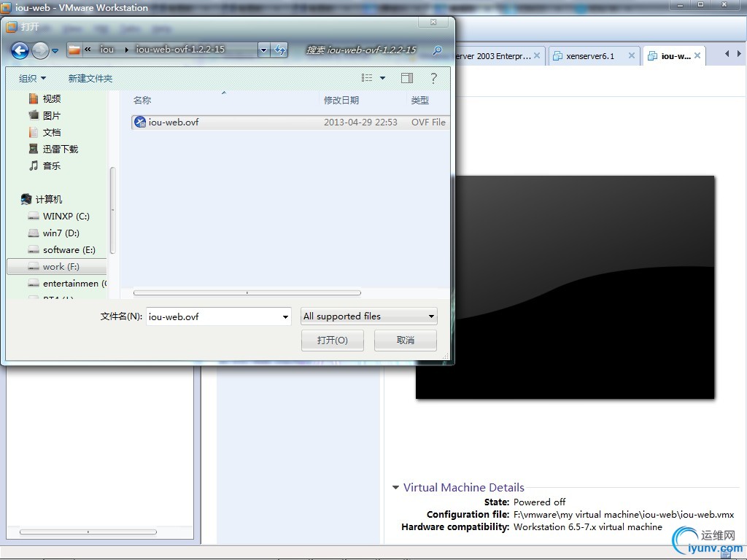The image size is (747, 560).
Task: Expand the filename combo box dropdown
Action: point(285,316)
